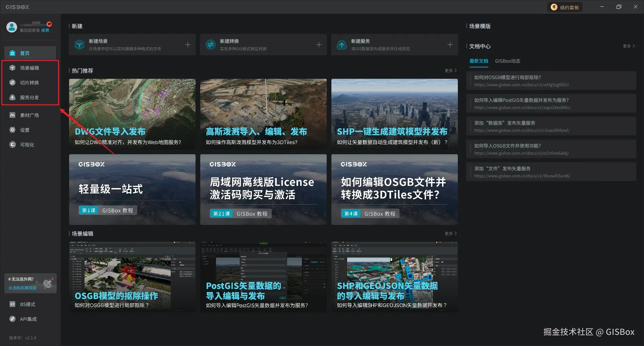Open doc 添加“数据库”发布矢量服务
The width and height of the screenshot is (644, 346).
[551, 126]
